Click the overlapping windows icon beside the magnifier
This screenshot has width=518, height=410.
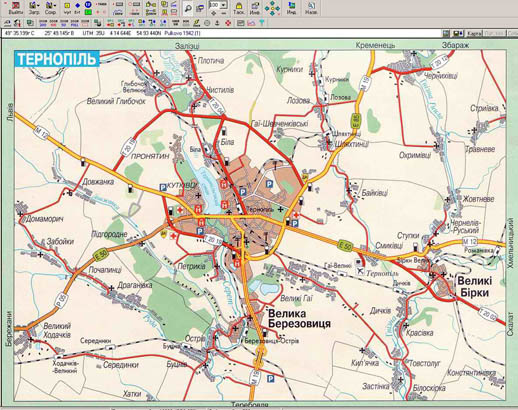coord(200,9)
